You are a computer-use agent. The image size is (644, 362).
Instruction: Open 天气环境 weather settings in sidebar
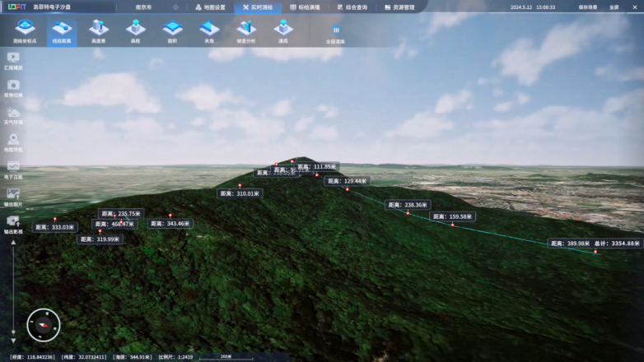(13, 115)
